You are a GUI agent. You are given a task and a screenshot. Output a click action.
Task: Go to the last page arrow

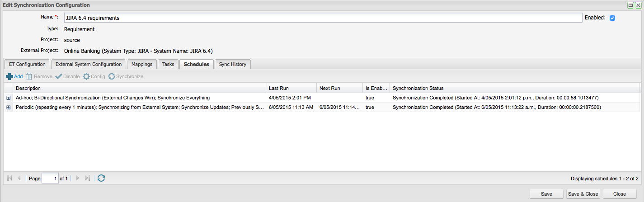pos(88,179)
